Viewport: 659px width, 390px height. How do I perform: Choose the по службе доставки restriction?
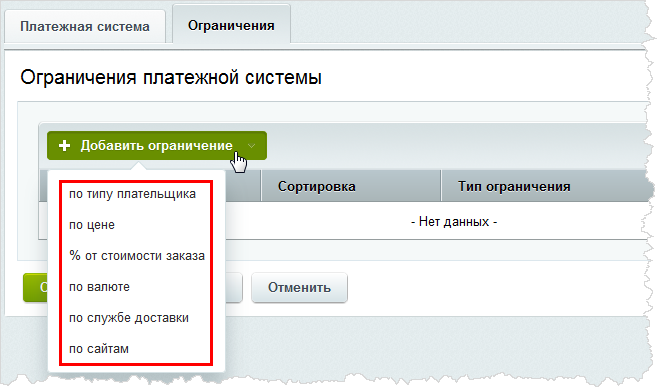(x=129, y=318)
